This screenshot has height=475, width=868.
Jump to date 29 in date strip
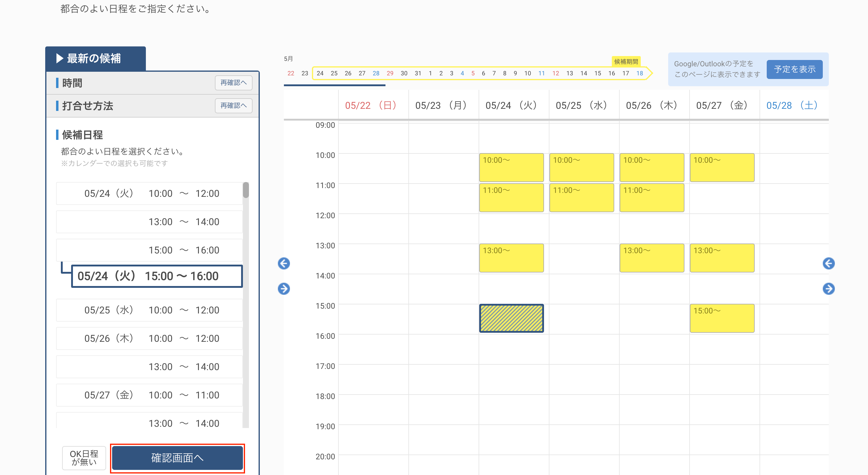tap(390, 74)
